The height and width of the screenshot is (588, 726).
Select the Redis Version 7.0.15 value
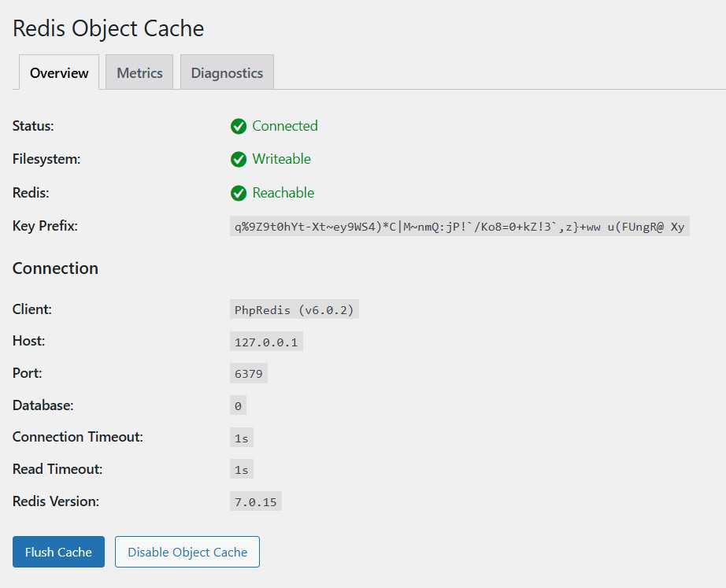coord(255,501)
